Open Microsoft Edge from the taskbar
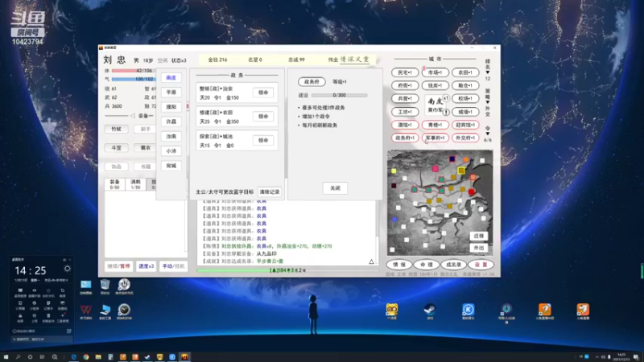The width and height of the screenshot is (644, 362). tap(74, 357)
